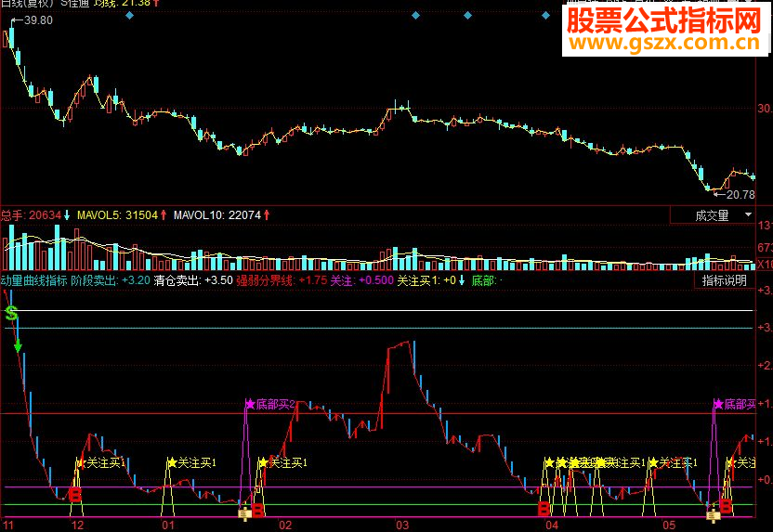The height and width of the screenshot is (532, 773).
Task: Select the 01 month mark on the time axis
Action: click(168, 526)
